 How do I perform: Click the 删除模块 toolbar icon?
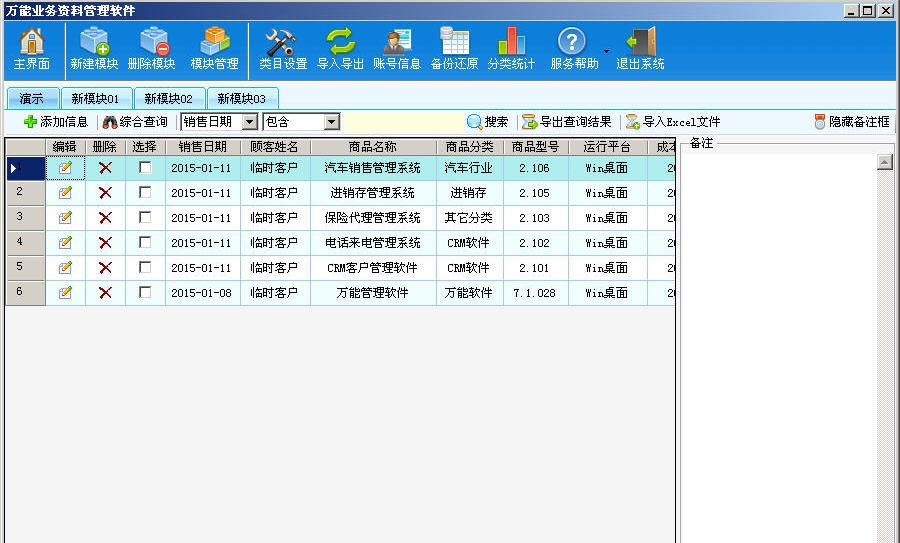coord(152,42)
